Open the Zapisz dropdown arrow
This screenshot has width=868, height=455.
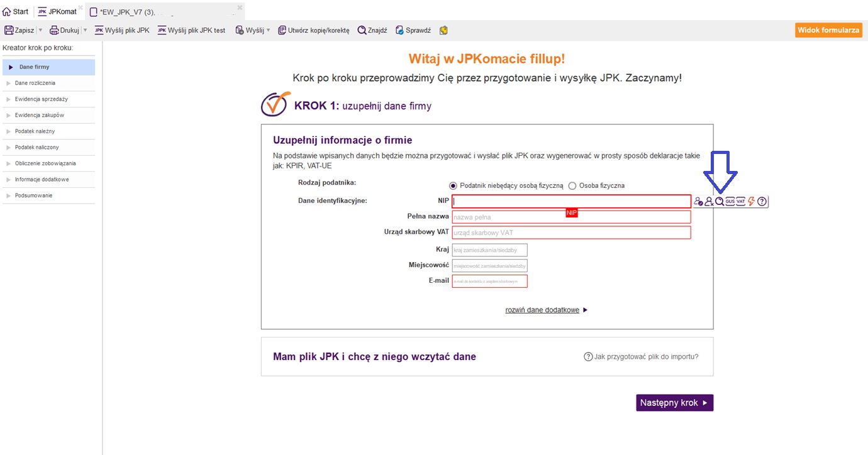(40, 30)
